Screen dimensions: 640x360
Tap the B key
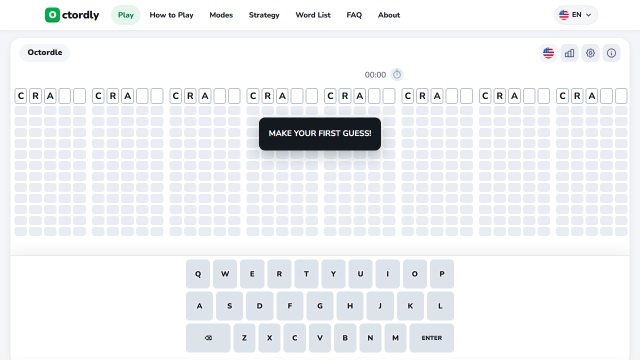click(345, 338)
